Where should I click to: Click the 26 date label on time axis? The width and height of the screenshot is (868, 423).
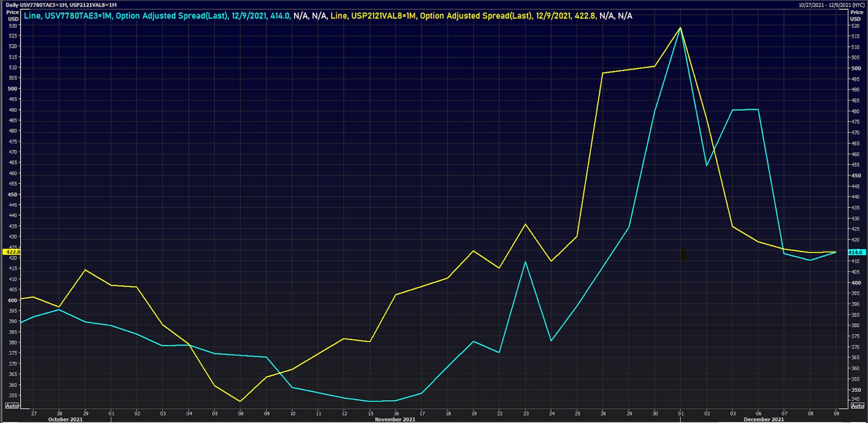[603, 414]
